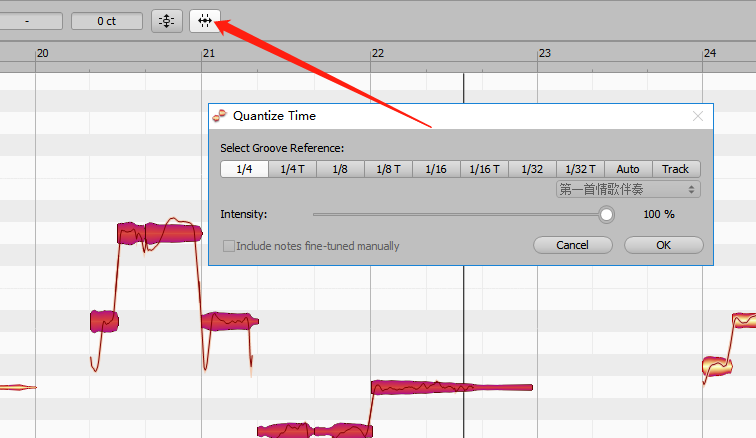The width and height of the screenshot is (756, 438).
Task: Check Include notes fine-tuned manually
Action: (x=230, y=246)
